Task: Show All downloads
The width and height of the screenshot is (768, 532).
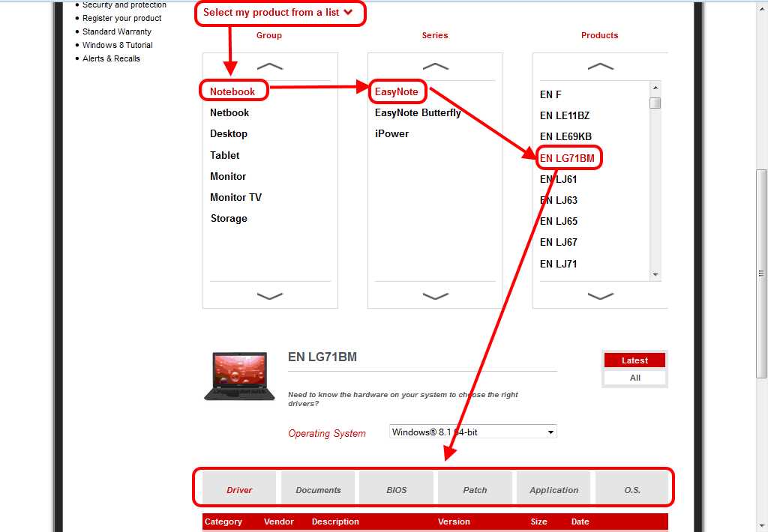Action: (x=634, y=378)
